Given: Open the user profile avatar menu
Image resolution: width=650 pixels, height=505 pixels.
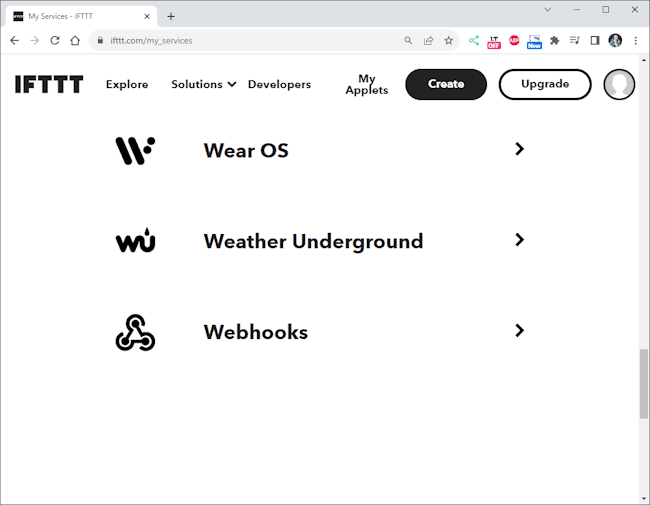Looking at the screenshot, I should pos(620,85).
